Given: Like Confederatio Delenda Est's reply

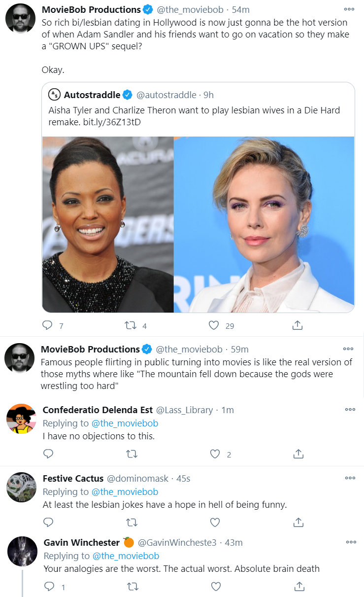Looking at the screenshot, I should [x=215, y=454].
